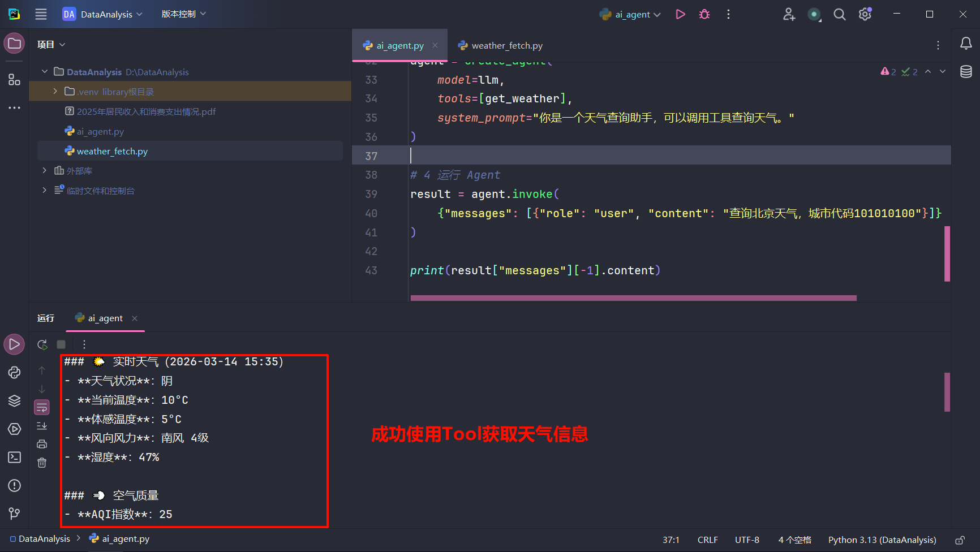This screenshot has width=980, height=552.
Task: Open the Python Console tool window
Action: (x=15, y=372)
